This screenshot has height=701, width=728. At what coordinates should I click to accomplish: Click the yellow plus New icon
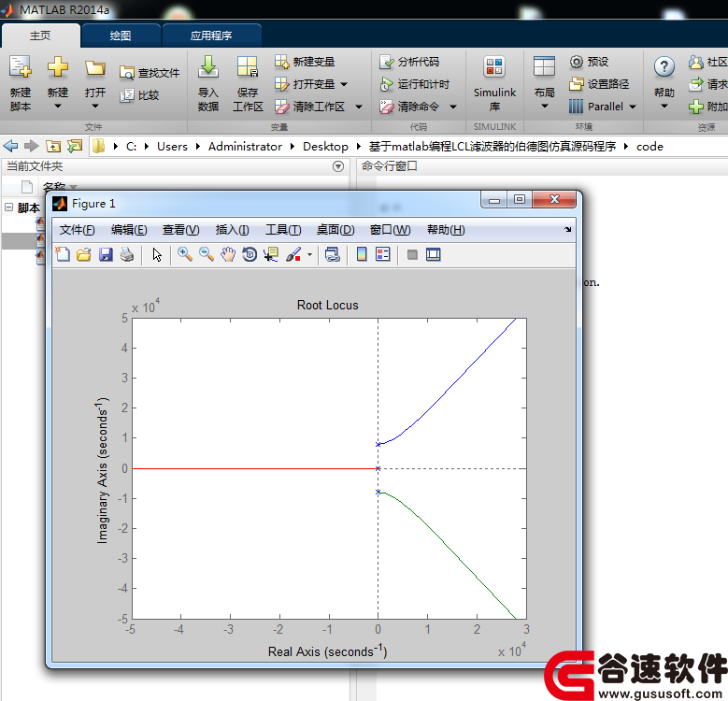58,67
